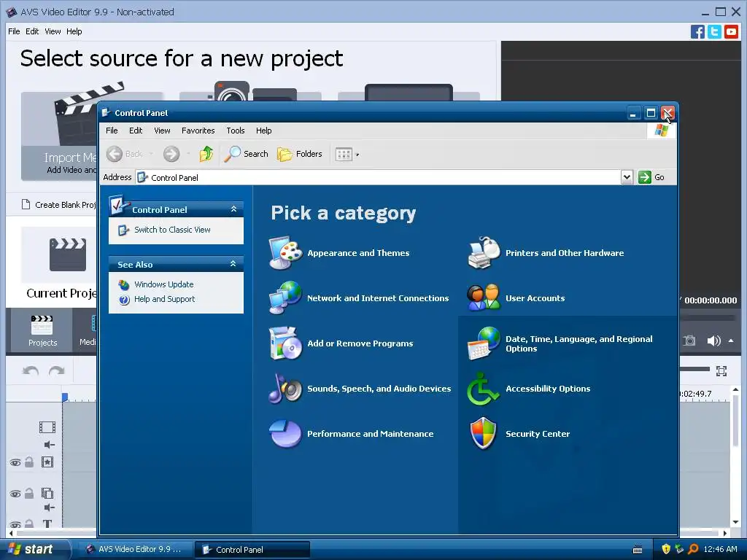Click the Control Panel taskbar button
This screenshot has height=560, width=747.
click(x=252, y=550)
